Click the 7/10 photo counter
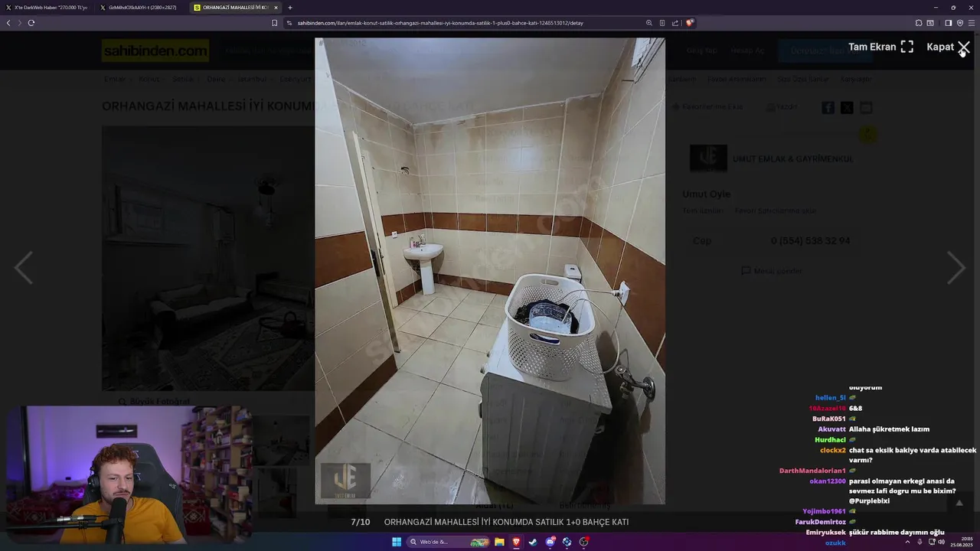The height and width of the screenshot is (551, 980). tap(360, 522)
